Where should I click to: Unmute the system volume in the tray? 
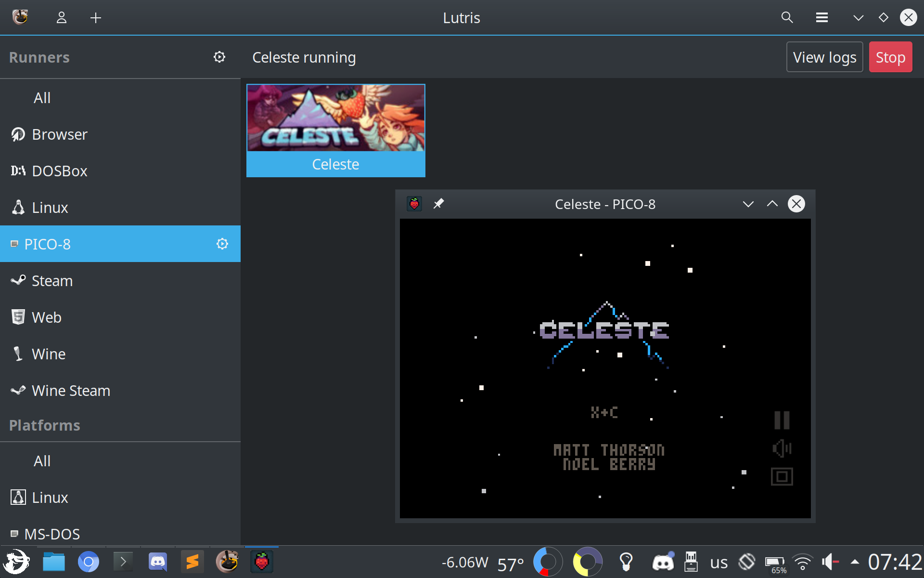[830, 562]
